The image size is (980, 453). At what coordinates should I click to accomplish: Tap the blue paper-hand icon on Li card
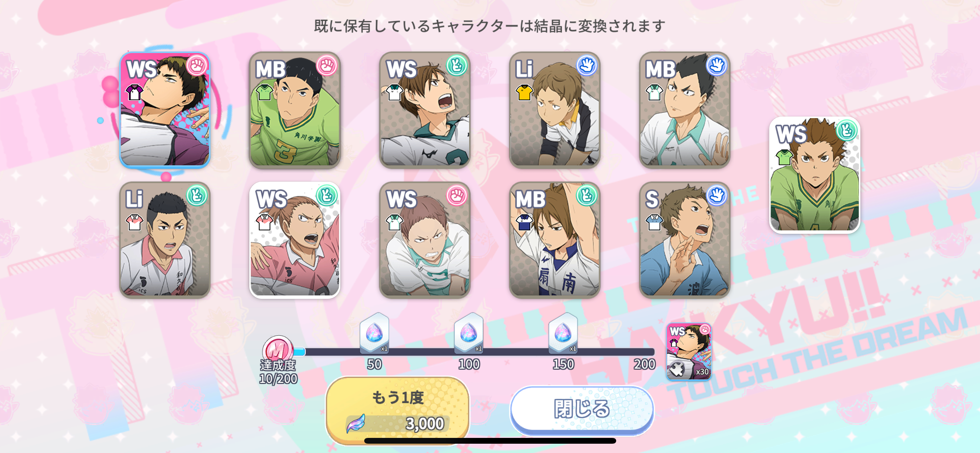coord(587,66)
